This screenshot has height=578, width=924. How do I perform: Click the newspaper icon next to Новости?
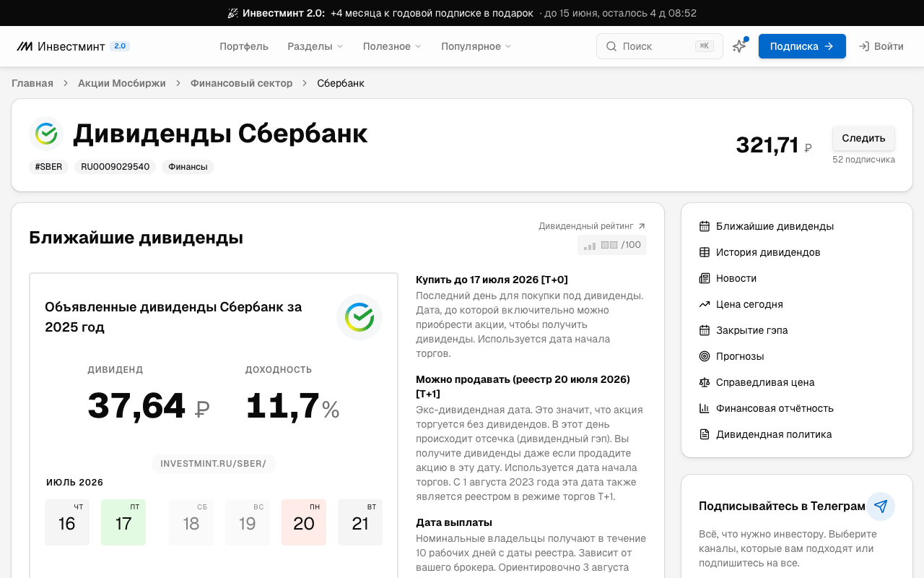(705, 278)
